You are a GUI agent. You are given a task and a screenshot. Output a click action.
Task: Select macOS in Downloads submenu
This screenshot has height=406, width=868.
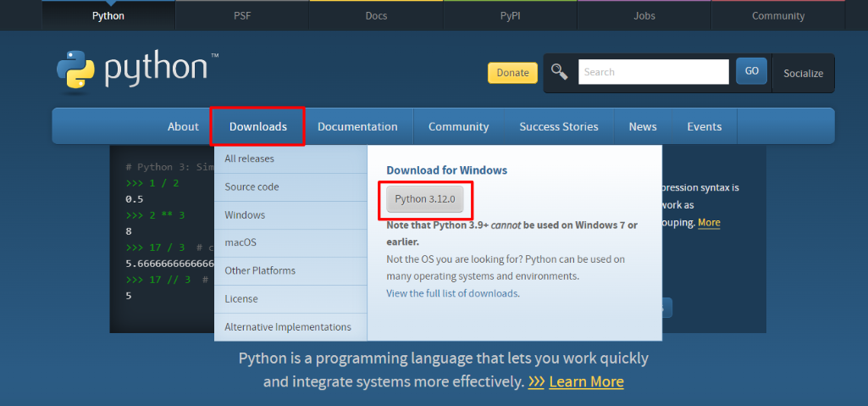290,242
